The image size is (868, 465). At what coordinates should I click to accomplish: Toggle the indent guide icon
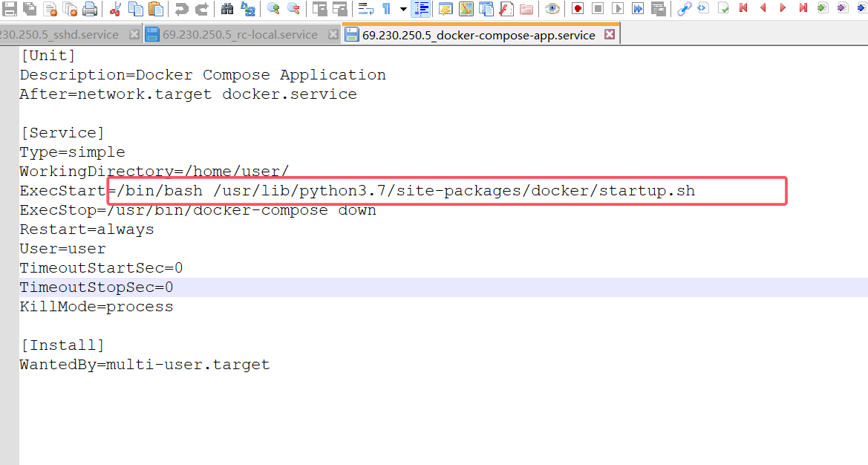click(421, 8)
